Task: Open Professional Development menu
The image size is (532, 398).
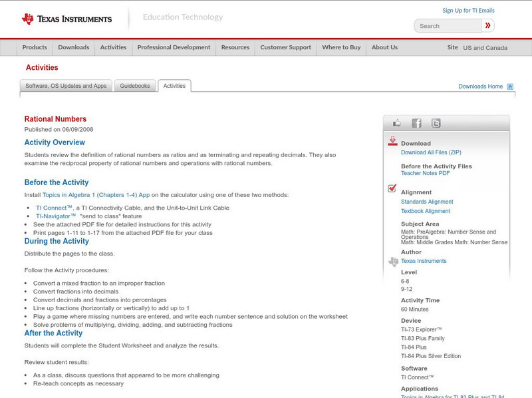Action: (174, 47)
